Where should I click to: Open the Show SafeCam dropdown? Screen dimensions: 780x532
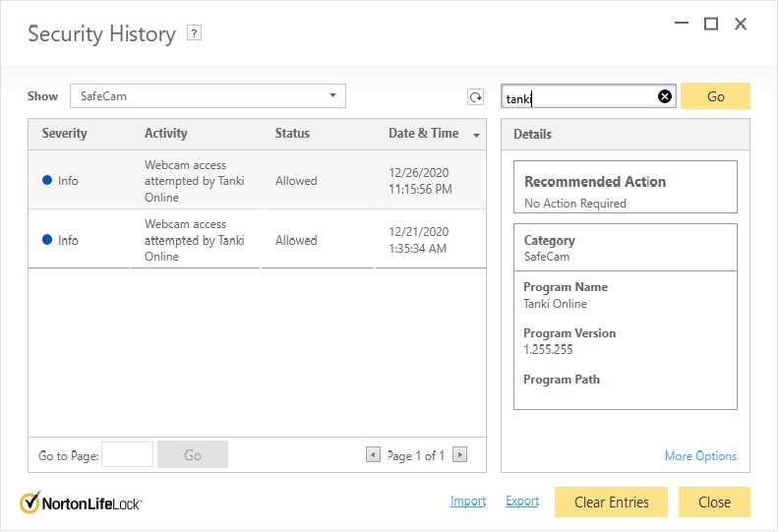(332, 95)
